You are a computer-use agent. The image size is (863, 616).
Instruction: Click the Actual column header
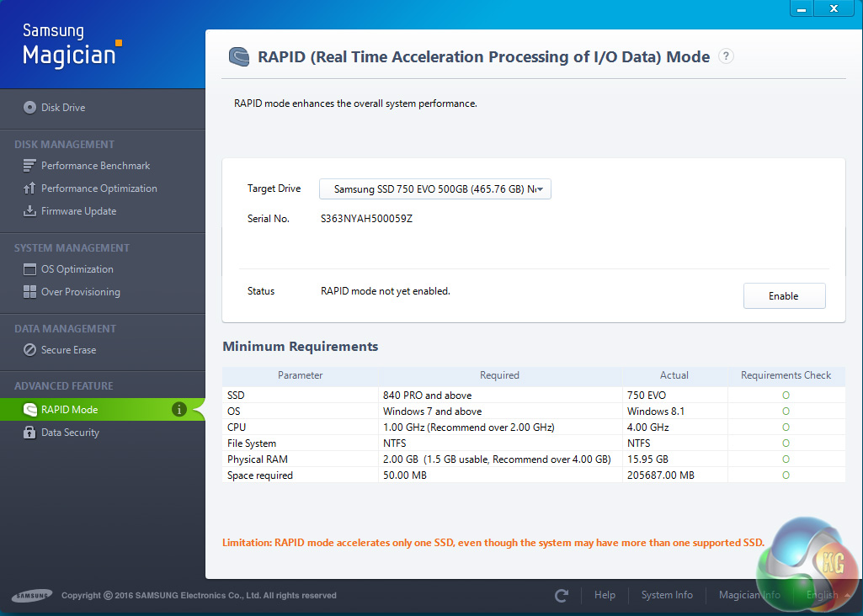(x=674, y=375)
